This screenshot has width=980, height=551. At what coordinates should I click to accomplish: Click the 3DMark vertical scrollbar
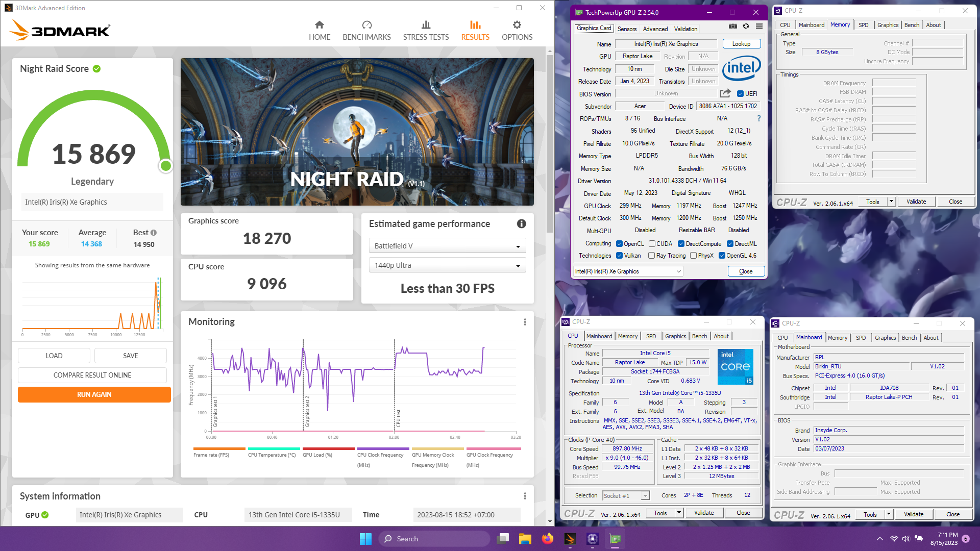coord(550,143)
